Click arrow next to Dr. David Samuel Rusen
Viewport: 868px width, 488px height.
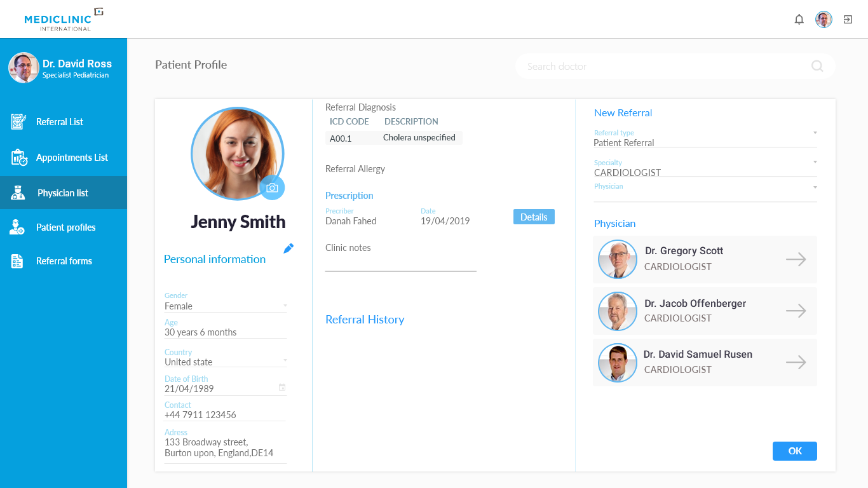point(796,362)
